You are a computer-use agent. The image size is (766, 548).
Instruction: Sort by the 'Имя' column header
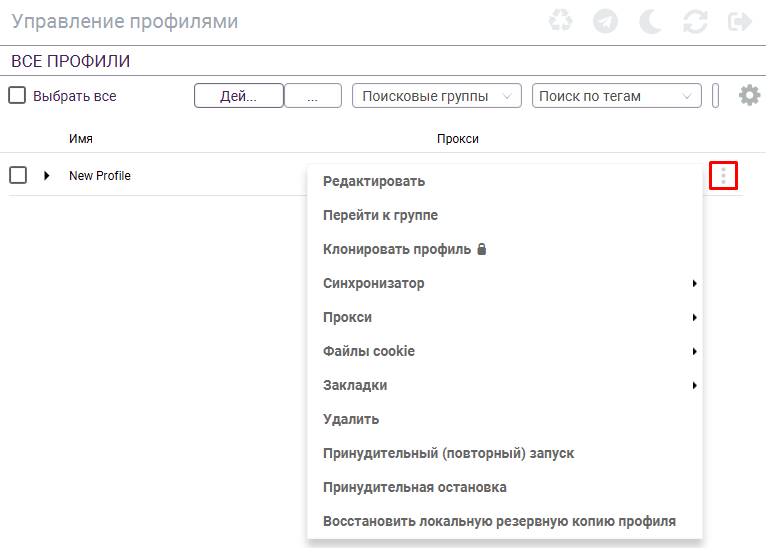(x=81, y=139)
